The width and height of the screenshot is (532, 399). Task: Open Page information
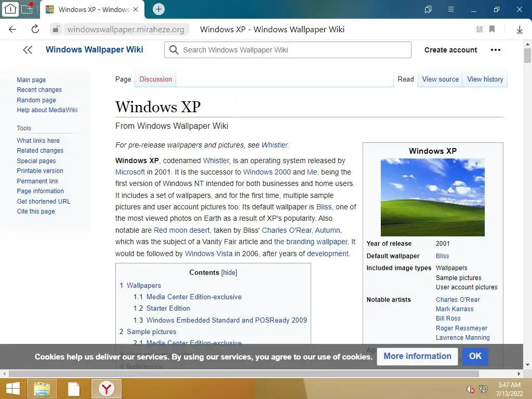[x=41, y=191]
